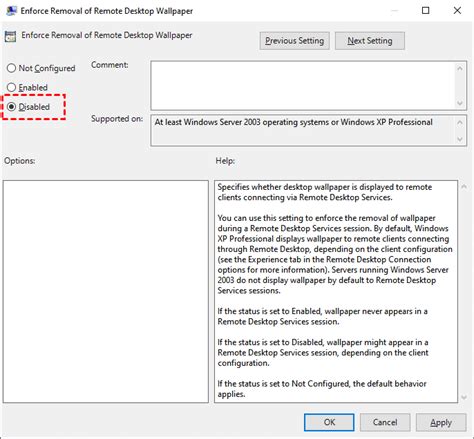This screenshot has height=439, width=474.
Task: Click inside the Comment text box
Action: coord(303,85)
